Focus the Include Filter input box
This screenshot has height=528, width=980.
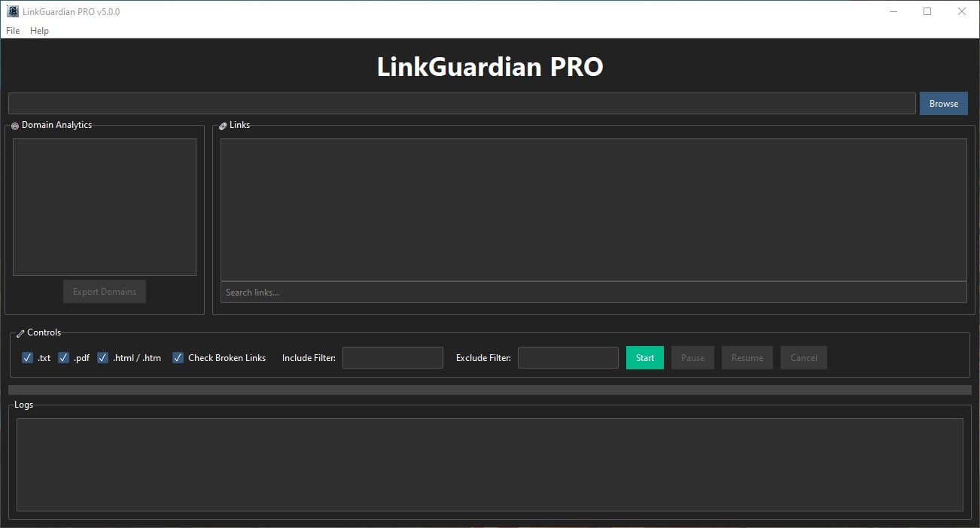point(393,358)
